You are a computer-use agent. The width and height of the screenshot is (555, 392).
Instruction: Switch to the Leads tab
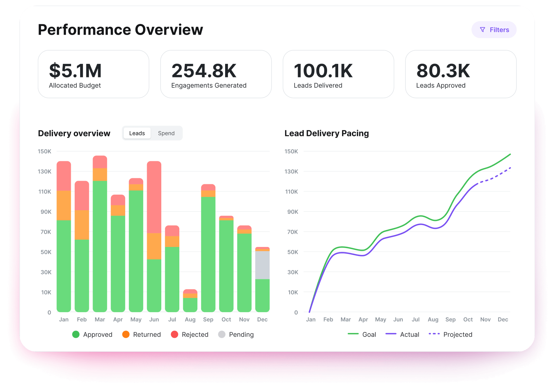(137, 133)
